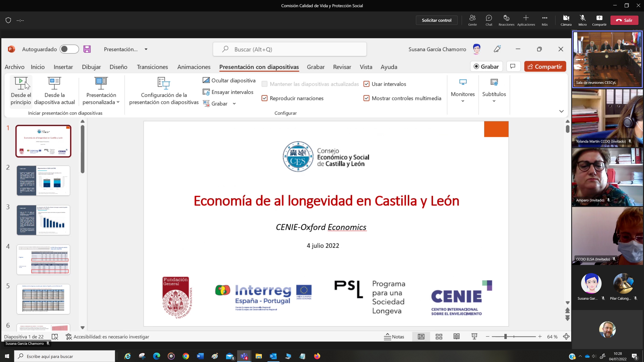This screenshot has width=644, height=362.
Task: Switch to the Animaciones tab
Action: click(x=194, y=67)
